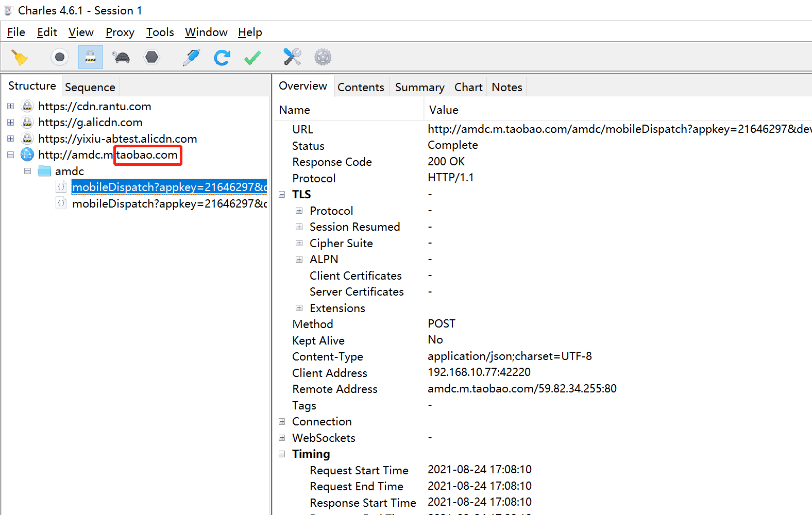
Task: Repeat the selected request with refresh icon
Action: click(222, 57)
